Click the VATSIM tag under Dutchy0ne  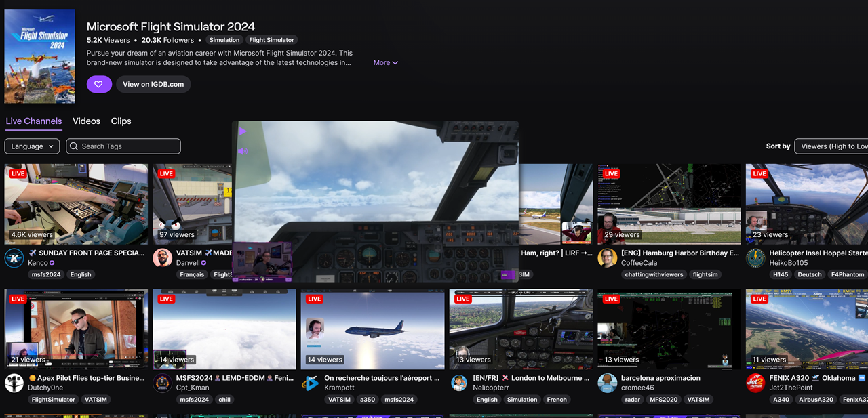tap(96, 400)
